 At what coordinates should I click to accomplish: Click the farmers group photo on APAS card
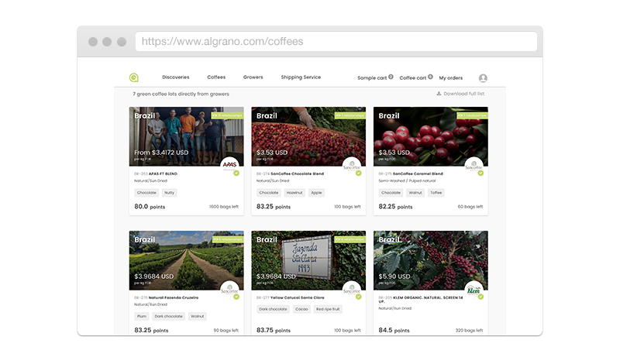coord(186,136)
